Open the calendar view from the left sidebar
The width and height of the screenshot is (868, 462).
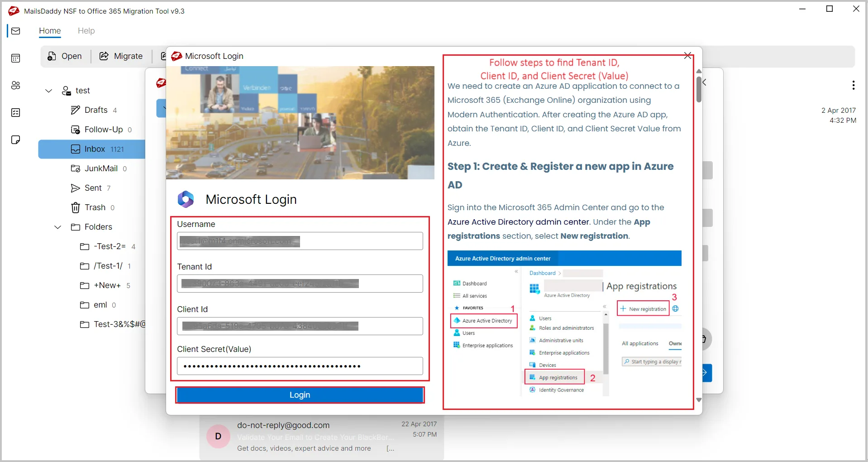[x=16, y=58]
